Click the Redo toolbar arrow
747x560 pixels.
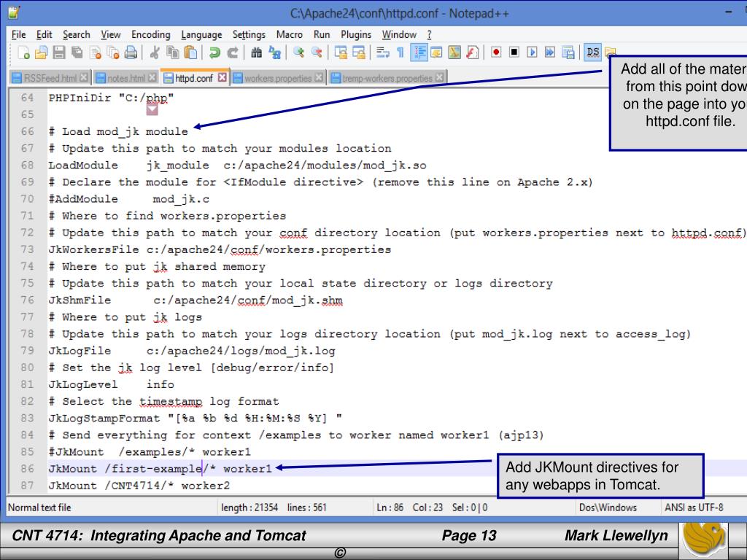pyautogui.click(x=233, y=52)
